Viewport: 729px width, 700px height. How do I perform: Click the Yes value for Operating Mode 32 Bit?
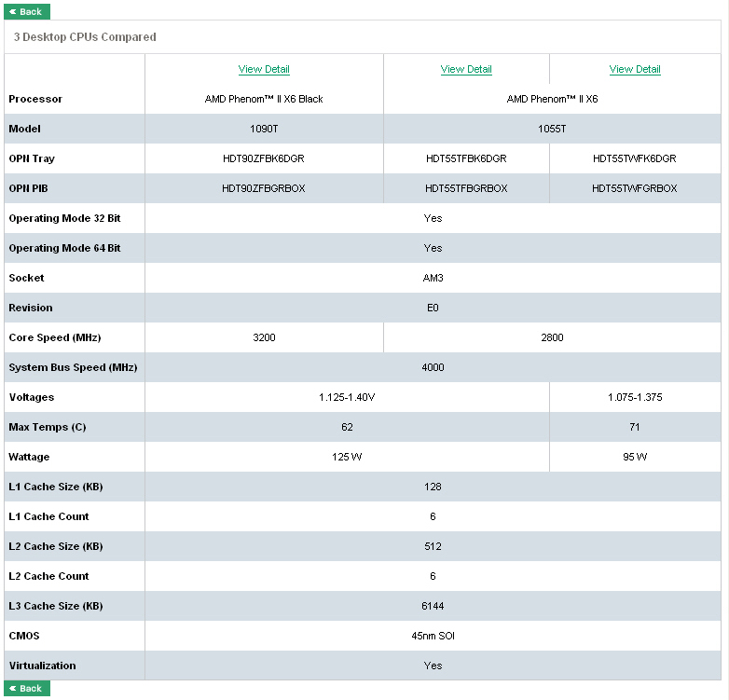(433, 218)
